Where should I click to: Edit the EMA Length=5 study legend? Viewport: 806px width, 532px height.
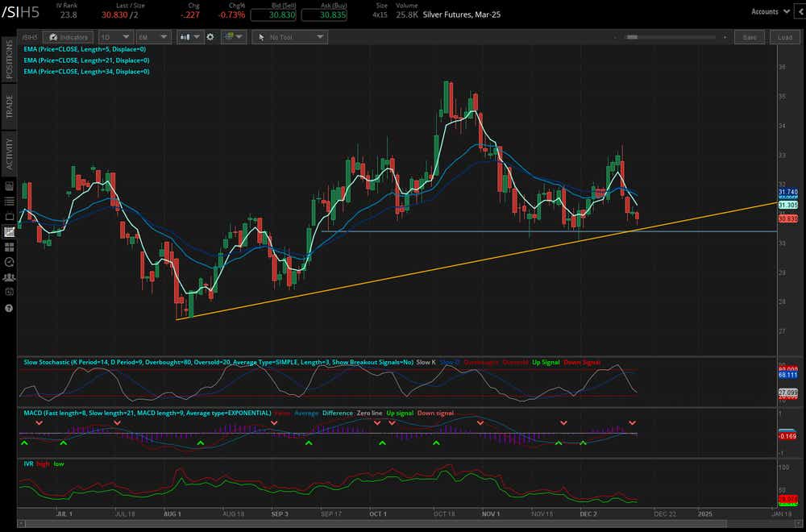pos(82,49)
